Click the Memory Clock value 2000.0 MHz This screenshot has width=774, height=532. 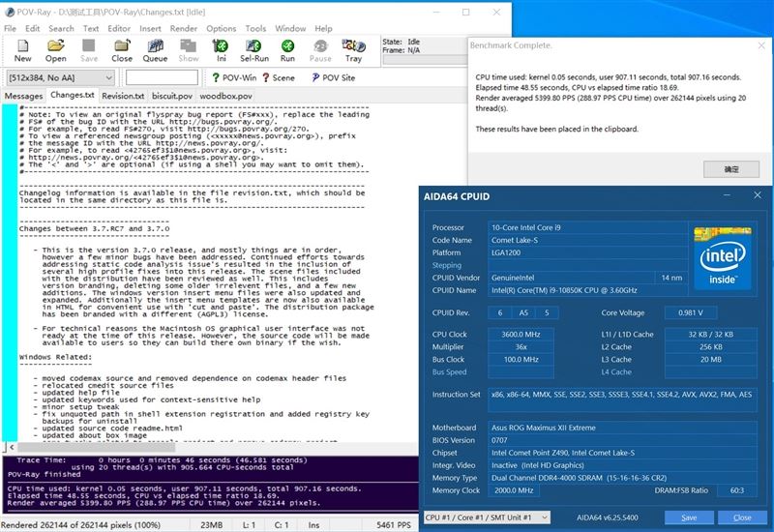tap(514, 490)
